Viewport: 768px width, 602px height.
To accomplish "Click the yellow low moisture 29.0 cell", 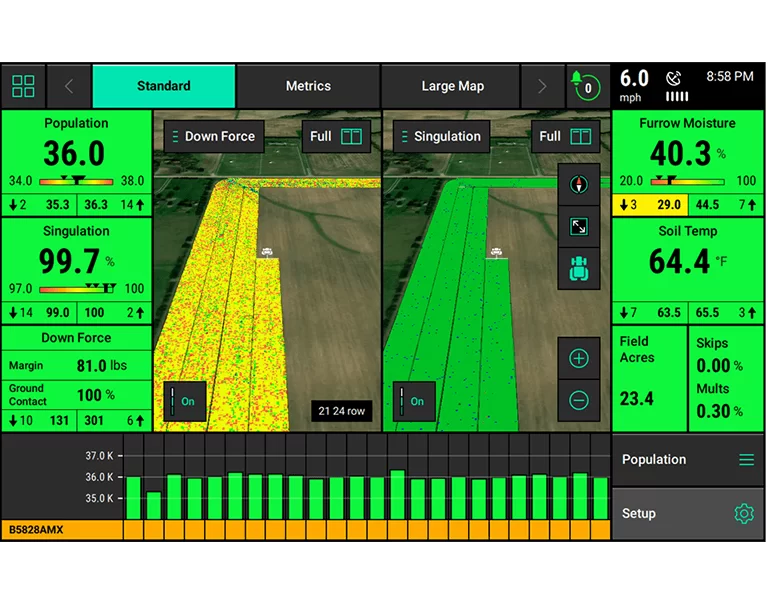I will [x=650, y=205].
